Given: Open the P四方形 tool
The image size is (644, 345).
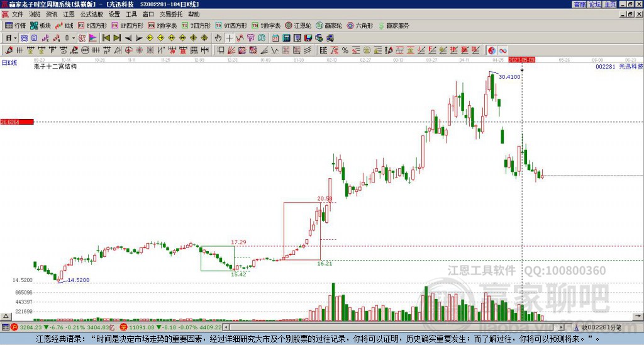Looking at the screenshot, I should coord(92,25).
